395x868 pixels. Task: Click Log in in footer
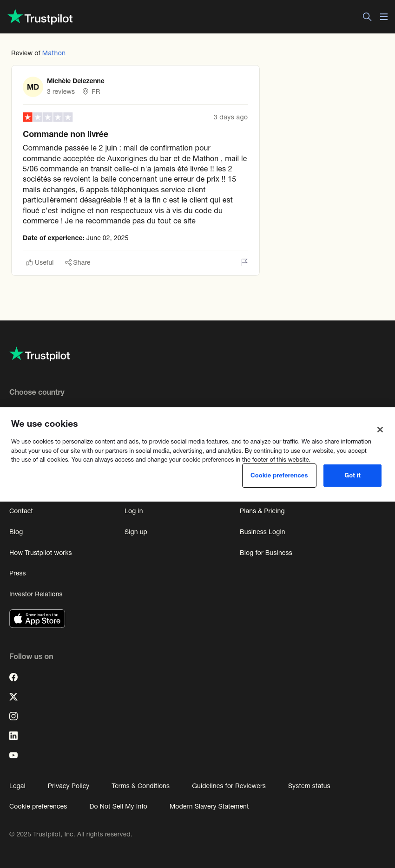(134, 511)
